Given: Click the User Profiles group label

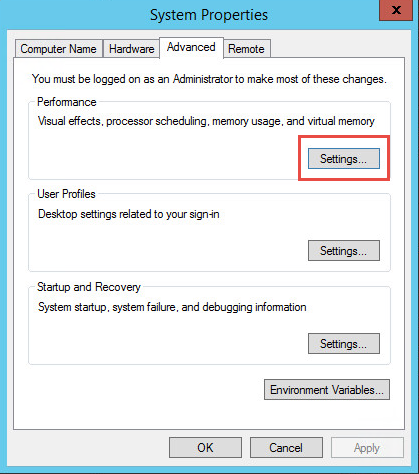Looking at the screenshot, I should 66,194.
